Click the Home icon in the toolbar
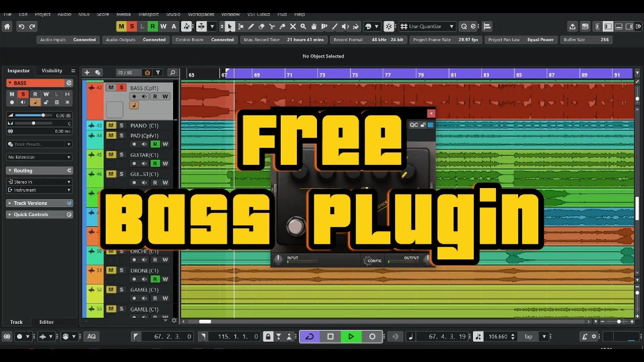This screenshot has width=644, height=362. click(x=7, y=27)
